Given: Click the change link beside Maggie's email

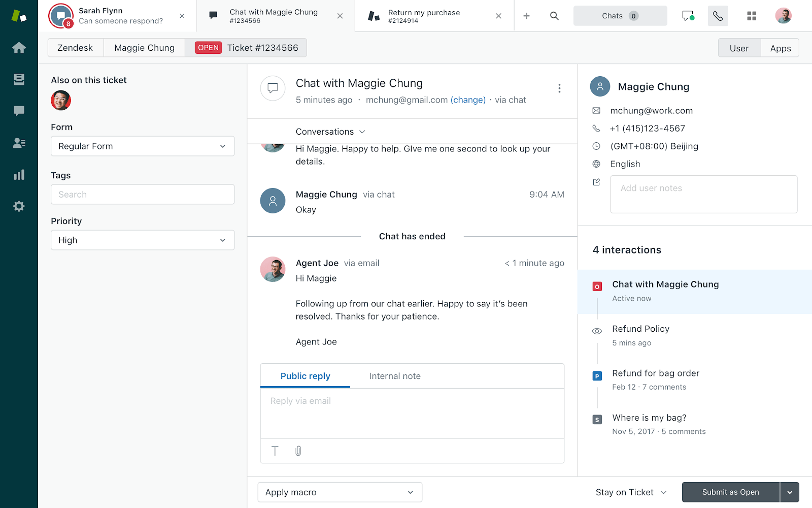Looking at the screenshot, I should click(468, 100).
